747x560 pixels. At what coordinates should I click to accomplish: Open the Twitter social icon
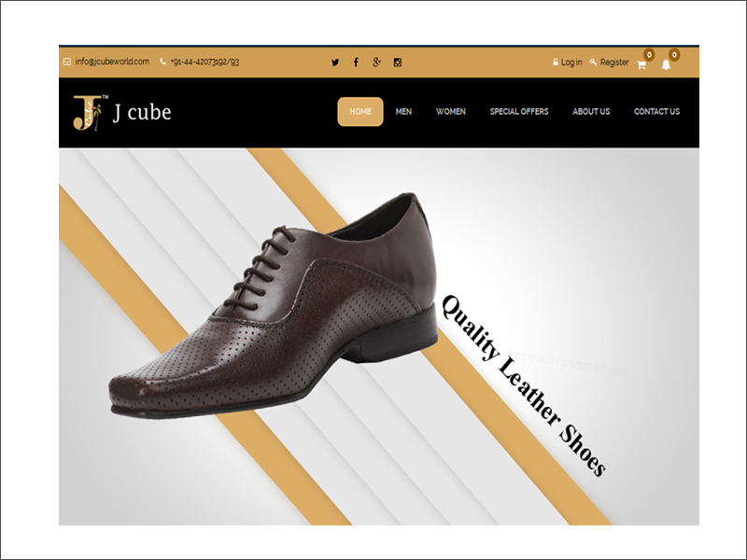click(x=335, y=63)
